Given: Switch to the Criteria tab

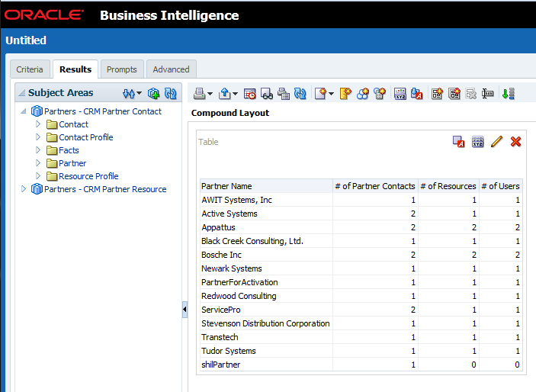Looking at the screenshot, I should 30,69.
